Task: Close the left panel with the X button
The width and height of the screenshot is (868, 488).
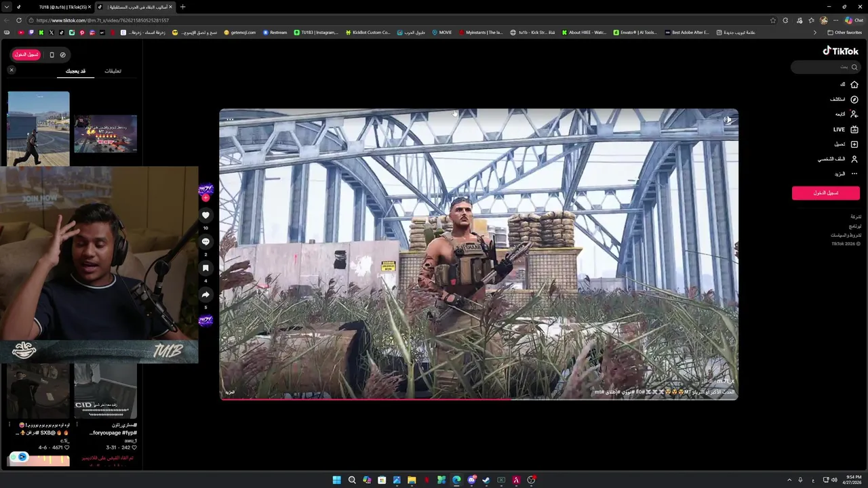Action: 12,70
